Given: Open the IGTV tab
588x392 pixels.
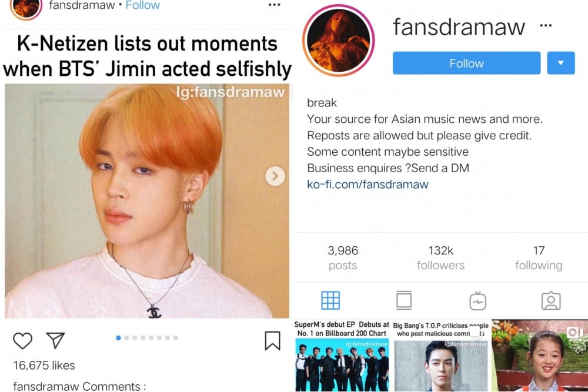Looking at the screenshot, I should 477,300.
